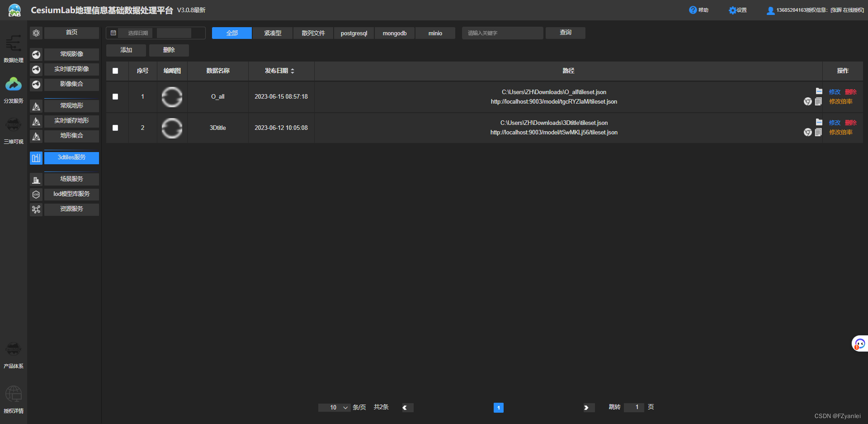Click the icon beside 影像集合
The height and width of the screenshot is (424, 868).
click(36, 85)
